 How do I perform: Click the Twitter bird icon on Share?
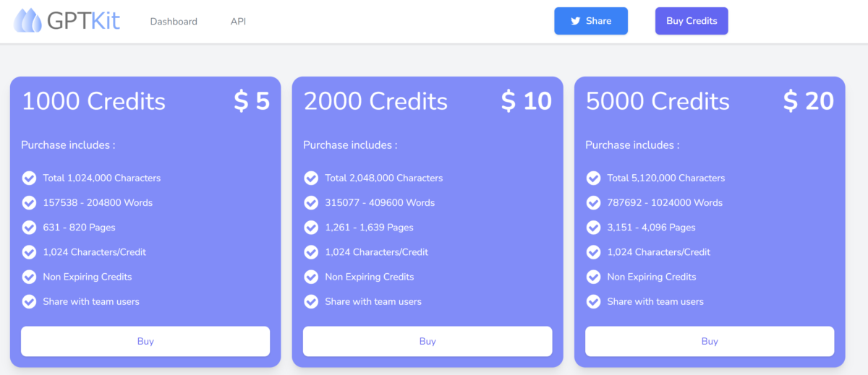[x=576, y=21]
